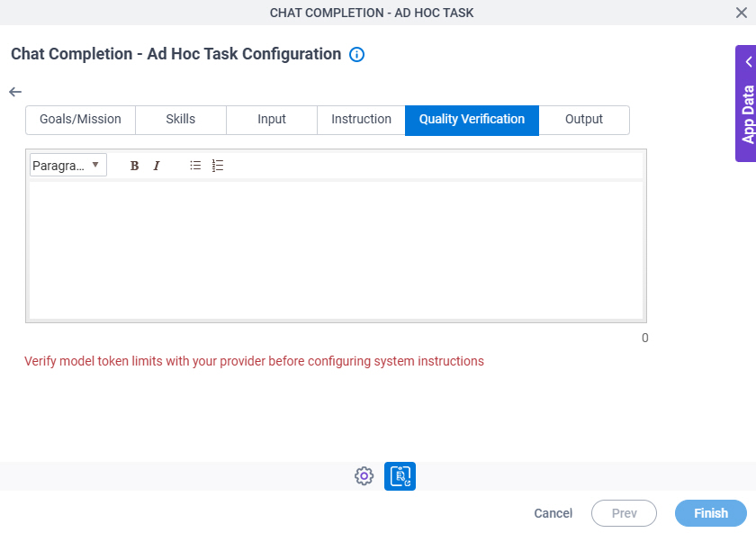Click the Finish button
The height and width of the screenshot is (533, 756).
pos(711,513)
